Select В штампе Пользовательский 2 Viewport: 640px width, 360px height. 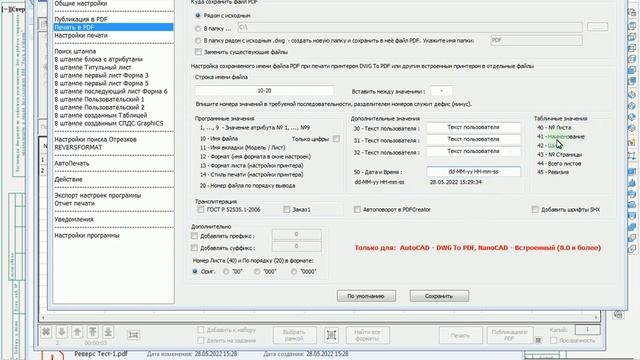coord(99,107)
